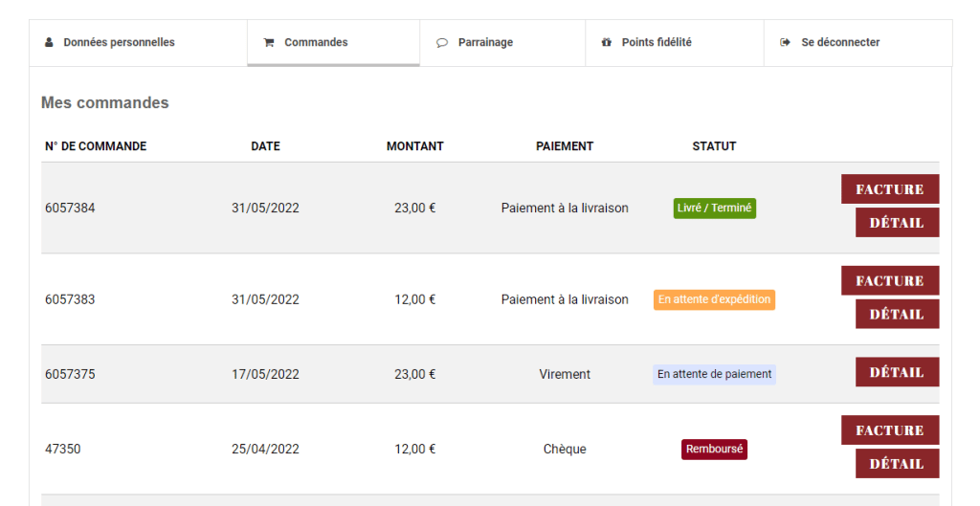View Détail of order 47350
Image resolution: width=980 pixels, height=506 pixels.
[897, 464]
